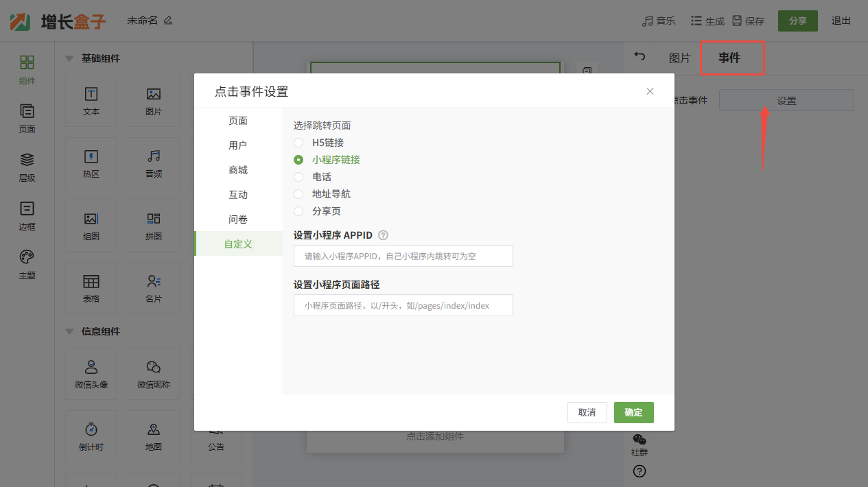868x487 pixels.
Task: Collapse the 信息组件 section
Action: click(69, 331)
